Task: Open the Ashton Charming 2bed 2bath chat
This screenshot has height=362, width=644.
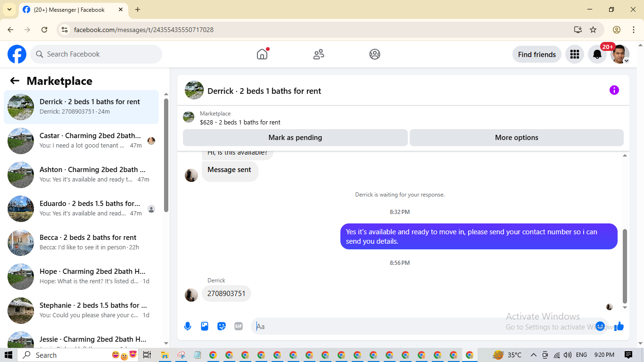Action: click(x=82, y=175)
